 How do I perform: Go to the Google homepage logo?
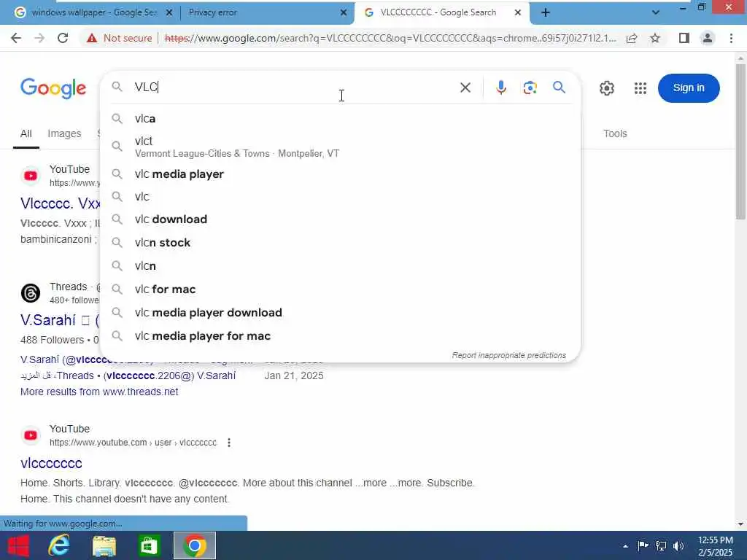[53, 88]
